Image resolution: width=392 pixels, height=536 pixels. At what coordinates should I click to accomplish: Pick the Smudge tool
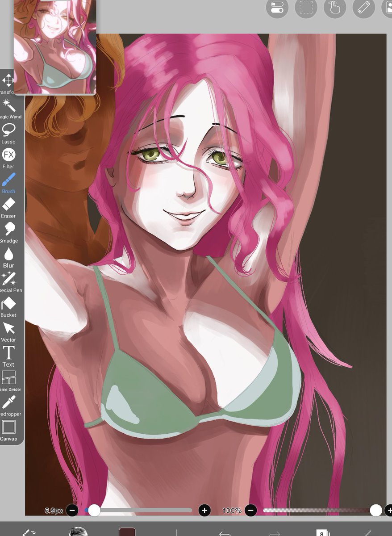pyautogui.click(x=8, y=233)
